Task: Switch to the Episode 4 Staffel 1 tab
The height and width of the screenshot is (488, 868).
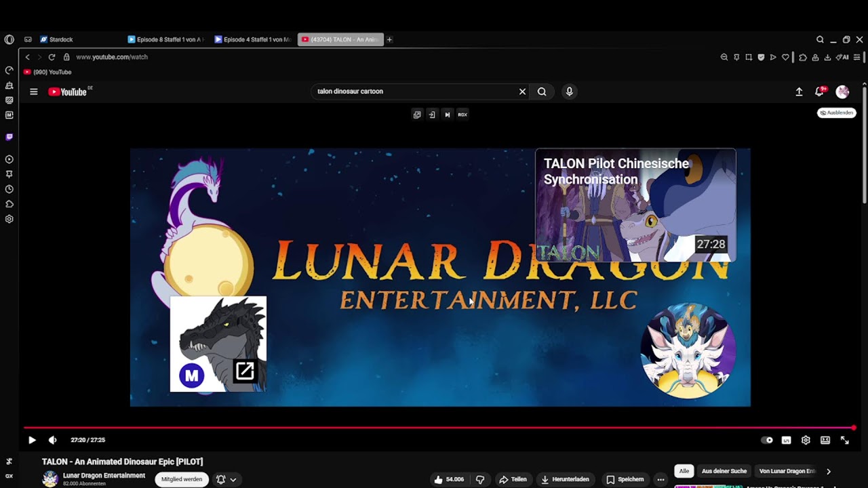Action: (x=253, y=39)
